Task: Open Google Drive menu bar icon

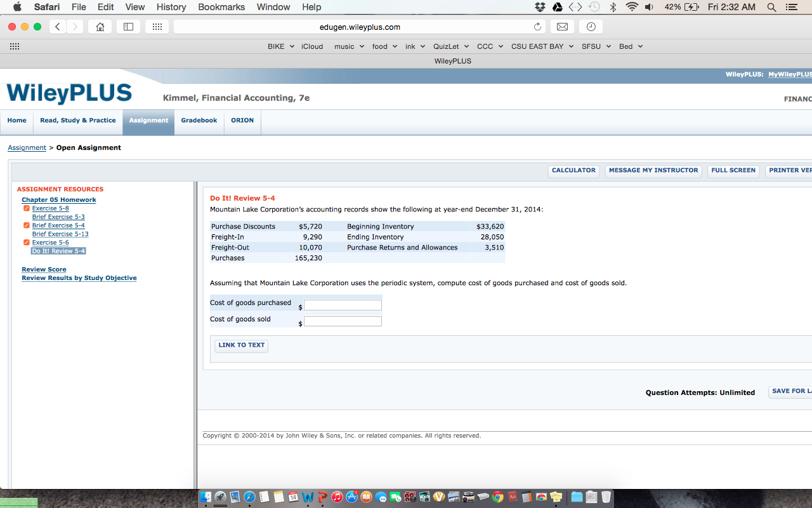Action: [x=558, y=7]
